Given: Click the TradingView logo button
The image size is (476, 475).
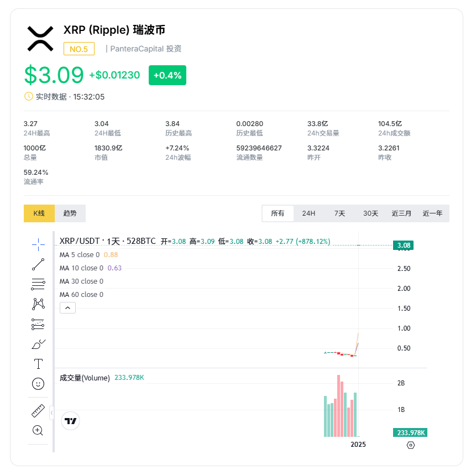Looking at the screenshot, I should tap(70, 421).
